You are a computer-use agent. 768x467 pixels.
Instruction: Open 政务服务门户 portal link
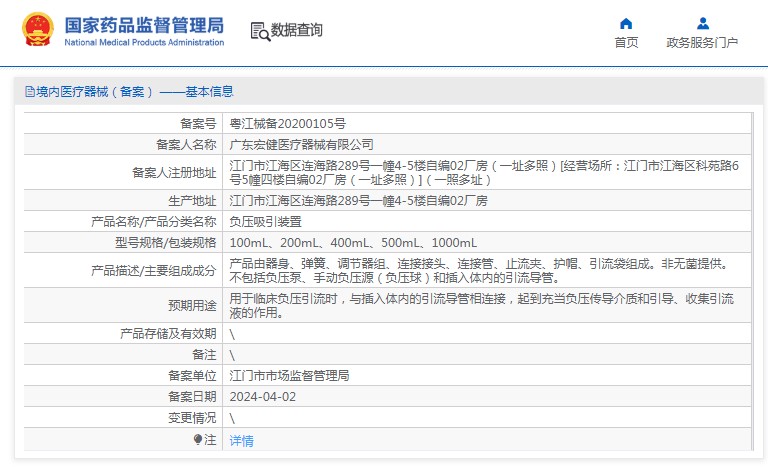coord(702,43)
